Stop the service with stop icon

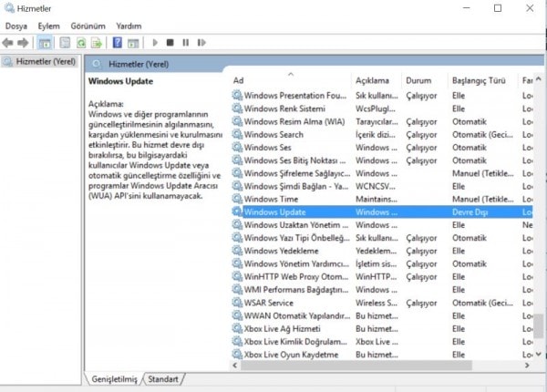coord(170,43)
